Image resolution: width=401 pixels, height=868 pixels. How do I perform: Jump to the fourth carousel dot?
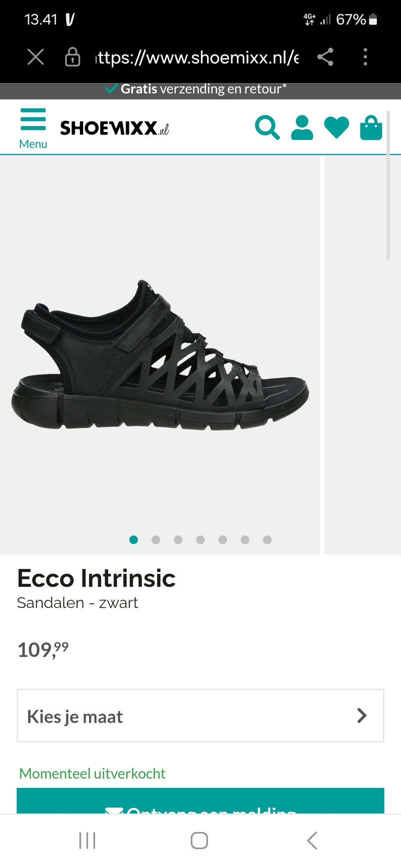pos(200,540)
